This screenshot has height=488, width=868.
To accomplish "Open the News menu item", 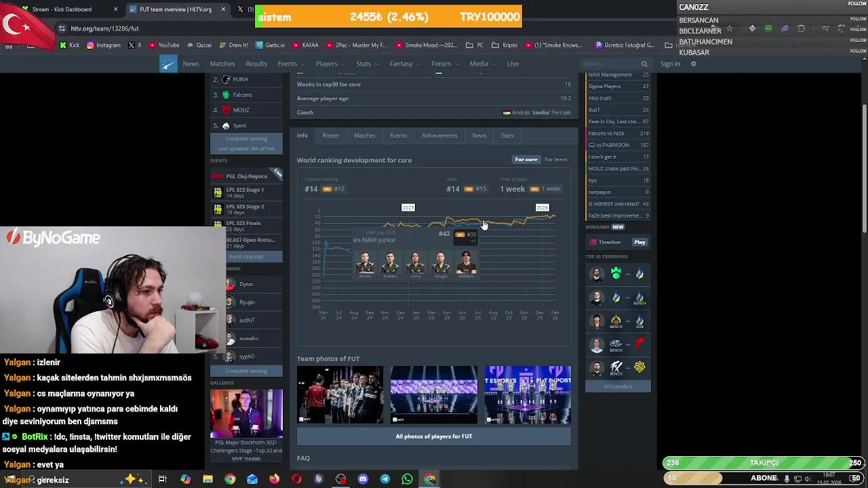I will (x=191, y=64).
